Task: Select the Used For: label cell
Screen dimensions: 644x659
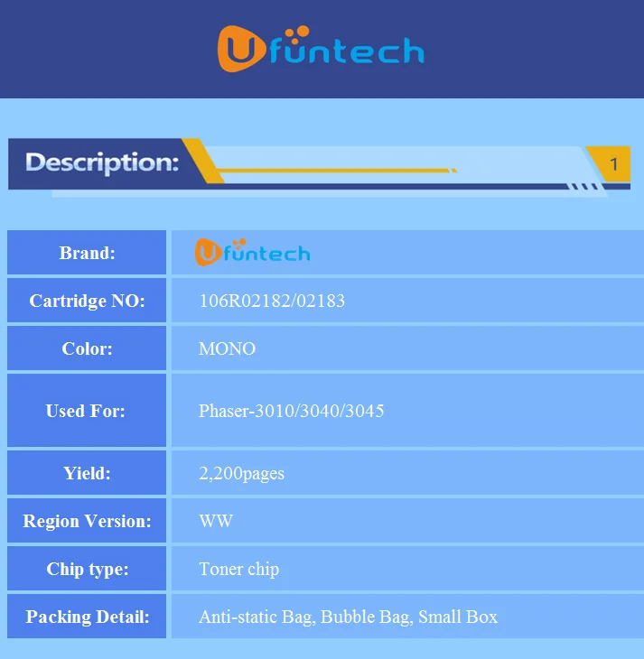Action: [87, 411]
